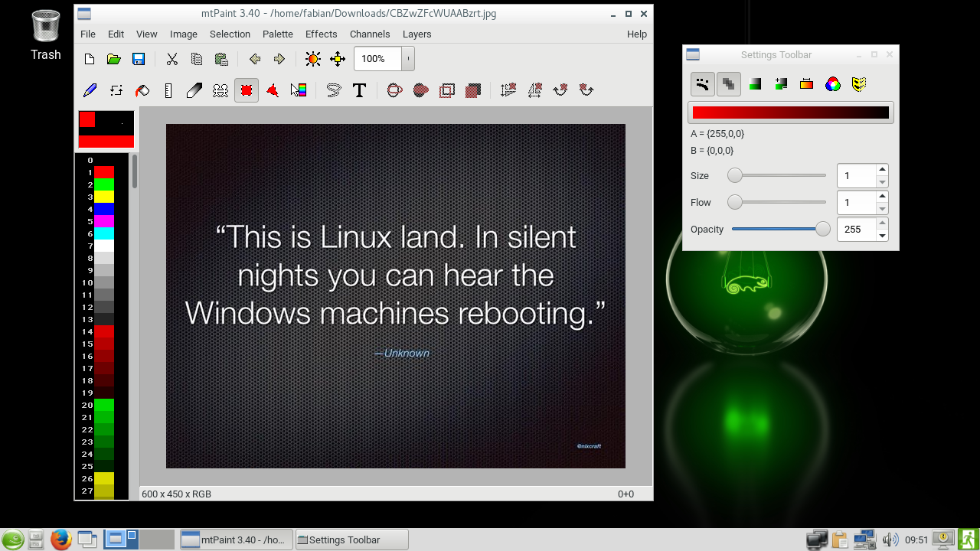Screen dimensions: 980x551
Task: Click the Place Gradient tool
Action: [299, 90]
